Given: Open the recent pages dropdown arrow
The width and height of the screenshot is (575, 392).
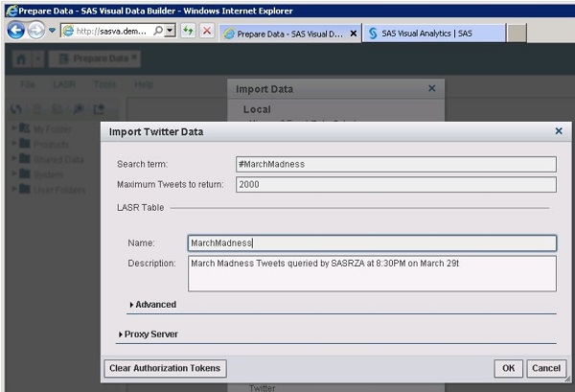Looking at the screenshot, I should pyautogui.click(x=52, y=30).
